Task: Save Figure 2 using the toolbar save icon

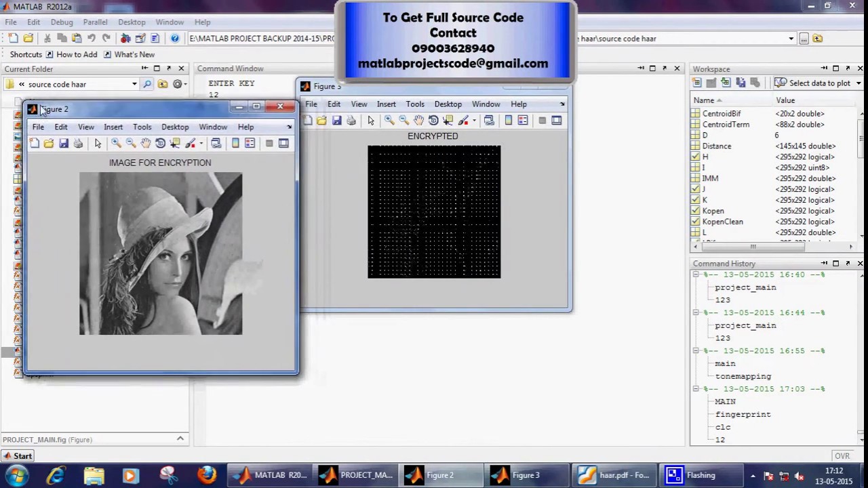Action: coord(64,143)
